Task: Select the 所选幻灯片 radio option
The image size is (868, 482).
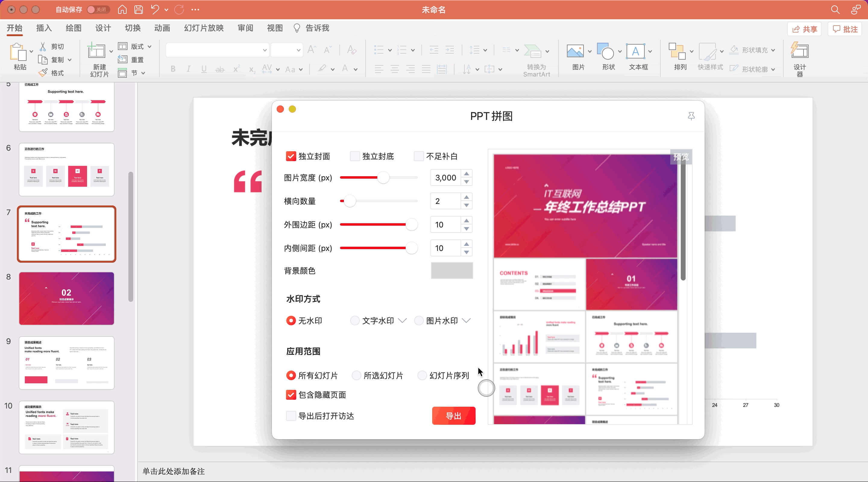Action: [356, 376]
